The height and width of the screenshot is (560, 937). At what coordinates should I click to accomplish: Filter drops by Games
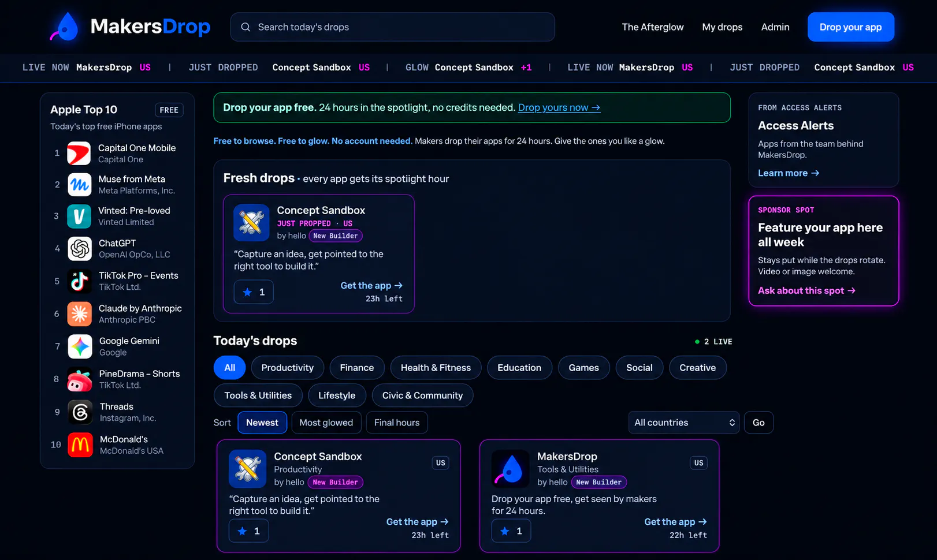pos(584,368)
